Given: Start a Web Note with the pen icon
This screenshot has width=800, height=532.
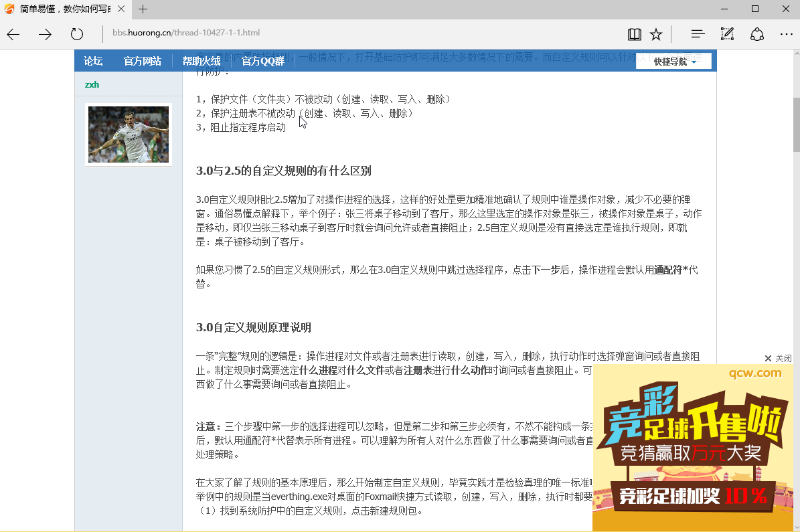Looking at the screenshot, I should (x=727, y=33).
